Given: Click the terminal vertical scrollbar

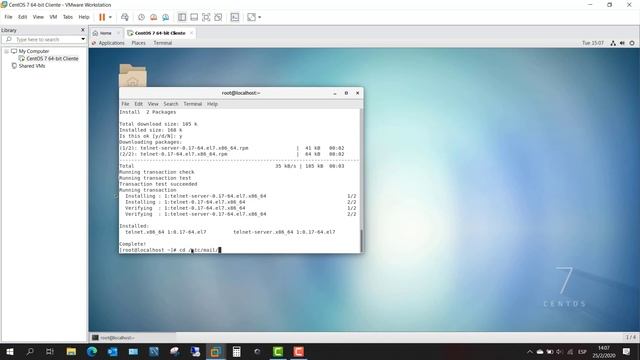Looking at the screenshot, I should tap(361, 180).
